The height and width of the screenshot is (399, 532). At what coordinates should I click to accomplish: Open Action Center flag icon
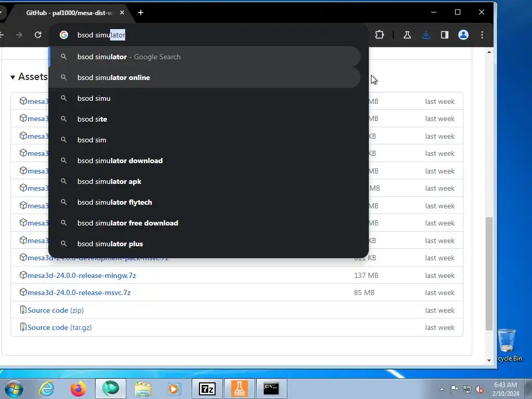coord(454,389)
